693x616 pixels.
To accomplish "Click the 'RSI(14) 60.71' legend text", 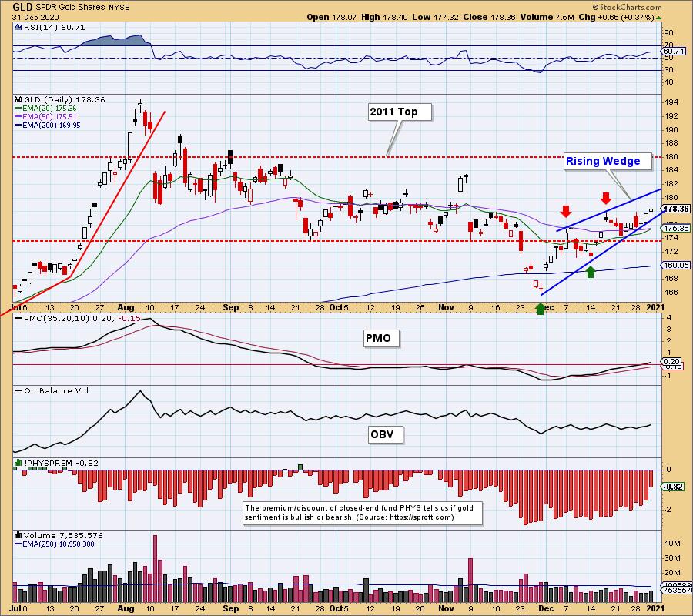I will (54, 27).
